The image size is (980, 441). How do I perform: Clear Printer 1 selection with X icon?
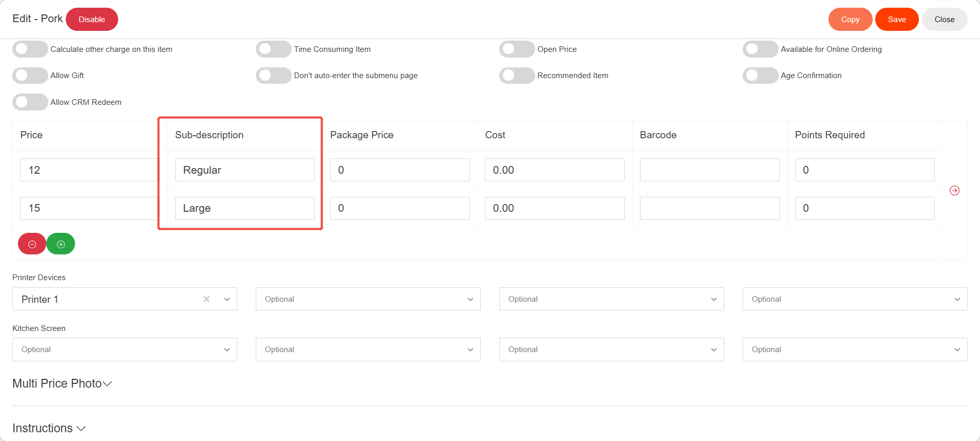206,299
